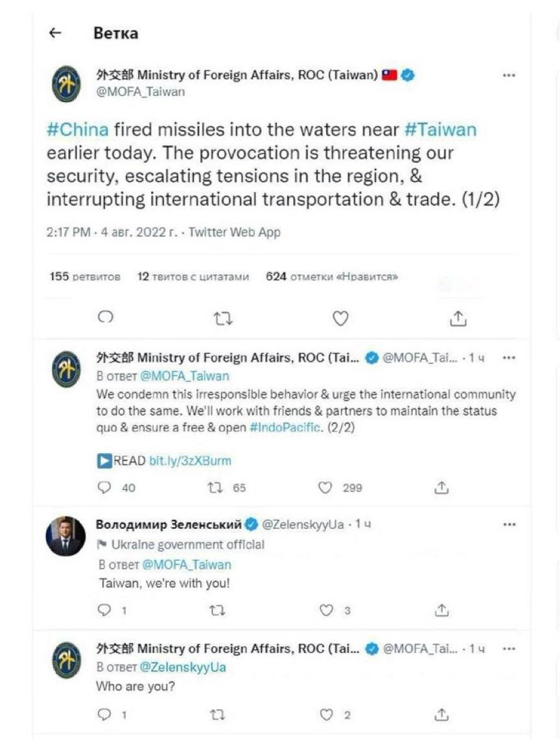This screenshot has width=560, height=739.
Task: Like Zelensky's 'Taiwan, we're with you!' reply
Action: [x=326, y=611]
